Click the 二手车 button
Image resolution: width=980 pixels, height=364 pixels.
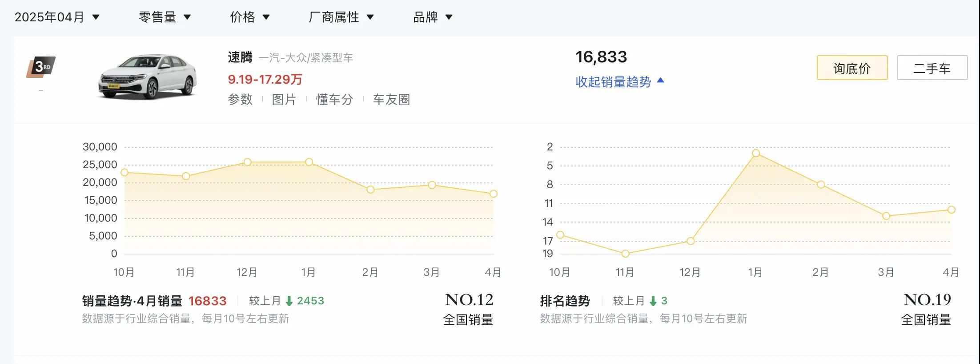tap(932, 68)
